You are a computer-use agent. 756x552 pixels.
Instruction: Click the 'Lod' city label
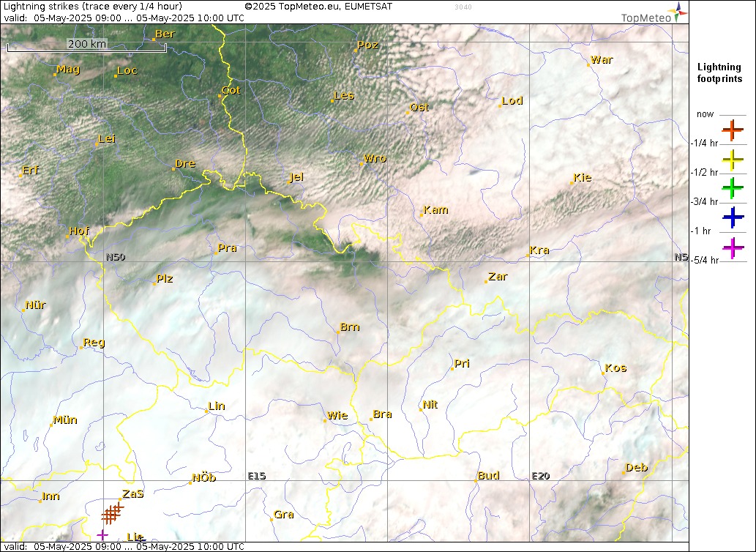[x=512, y=101]
